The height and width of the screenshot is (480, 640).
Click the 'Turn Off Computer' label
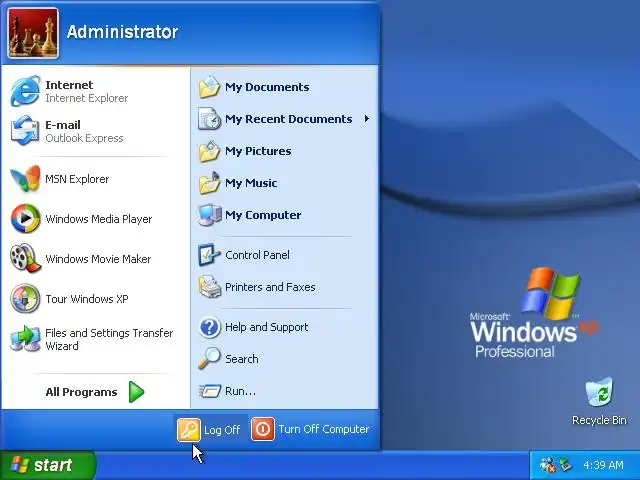click(324, 429)
